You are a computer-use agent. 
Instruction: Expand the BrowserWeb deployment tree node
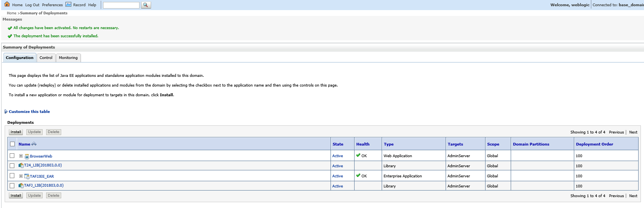[x=21, y=156]
